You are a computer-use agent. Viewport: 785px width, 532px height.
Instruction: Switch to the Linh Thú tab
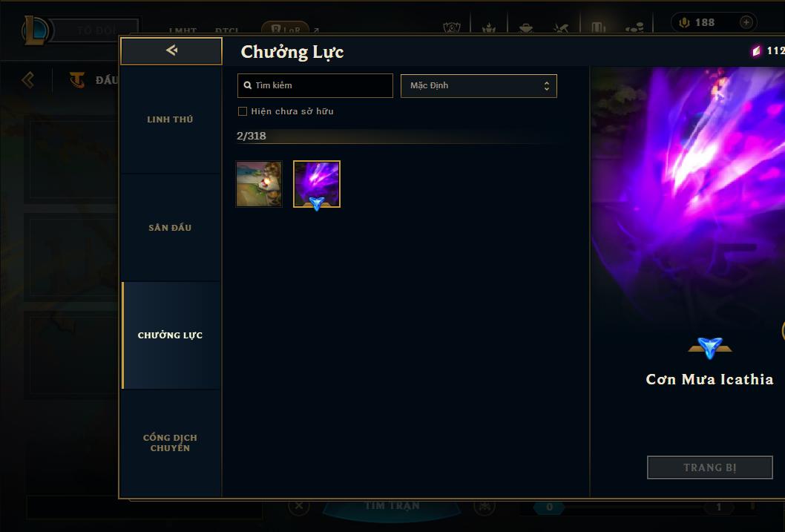click(x=170, y=119)
